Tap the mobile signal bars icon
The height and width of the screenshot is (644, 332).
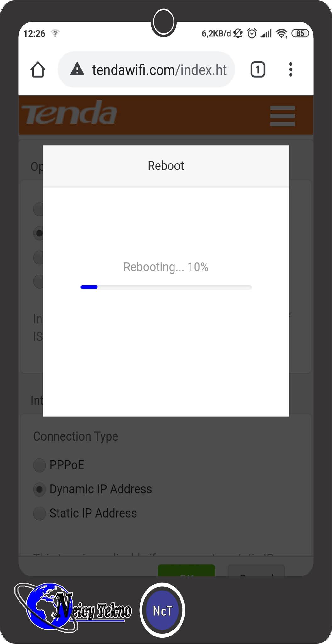tap(266, 33)
